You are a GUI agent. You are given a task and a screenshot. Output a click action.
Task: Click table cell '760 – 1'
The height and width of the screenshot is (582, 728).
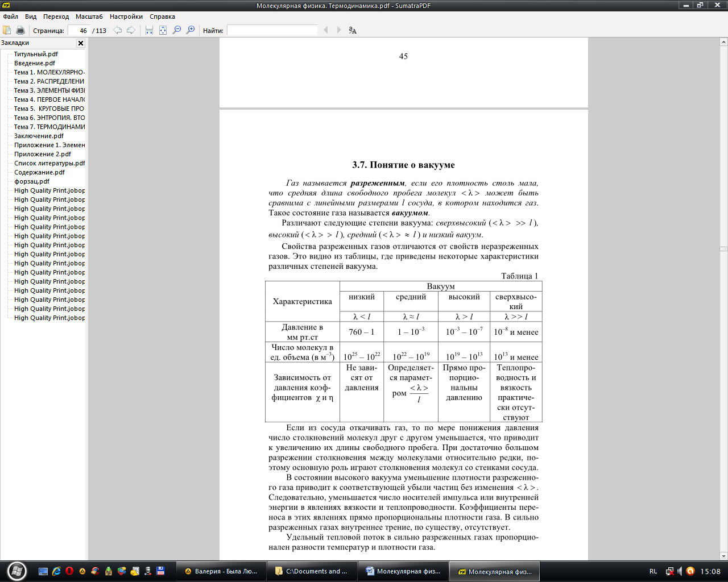(362, 332)
